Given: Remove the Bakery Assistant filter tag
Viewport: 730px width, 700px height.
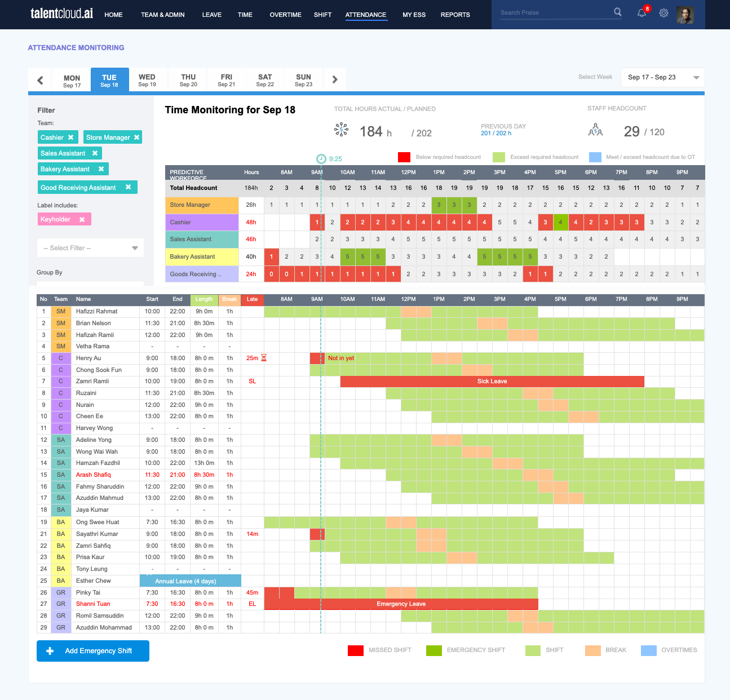Looking at the screenshot, I should (101, 169).
